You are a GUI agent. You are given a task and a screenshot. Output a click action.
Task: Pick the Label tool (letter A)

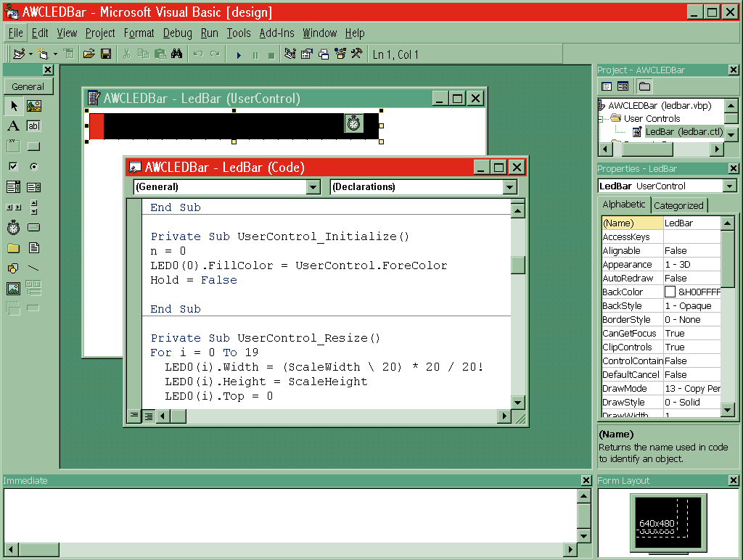(x=13, y=126)
